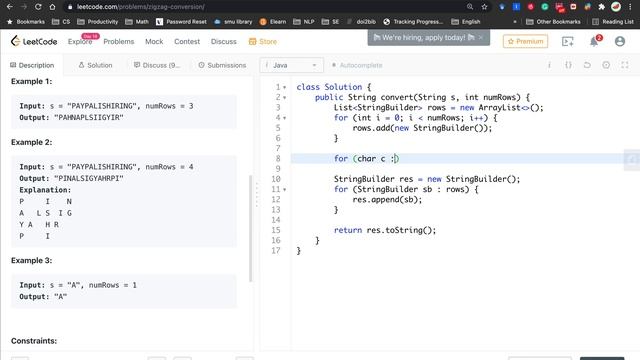Open the browser extensions puzzle icon
640x360 pixels.
[x=601, y=7]
